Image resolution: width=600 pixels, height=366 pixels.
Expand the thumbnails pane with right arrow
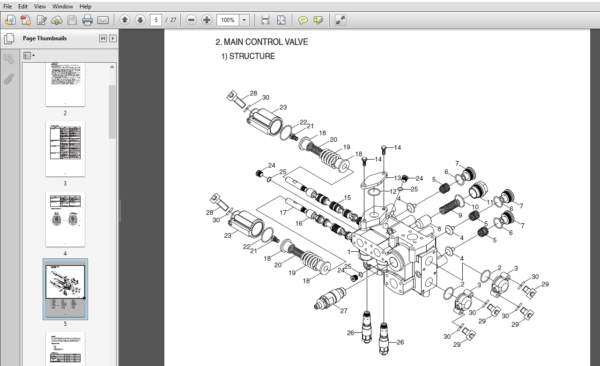[x=112, y=38]
